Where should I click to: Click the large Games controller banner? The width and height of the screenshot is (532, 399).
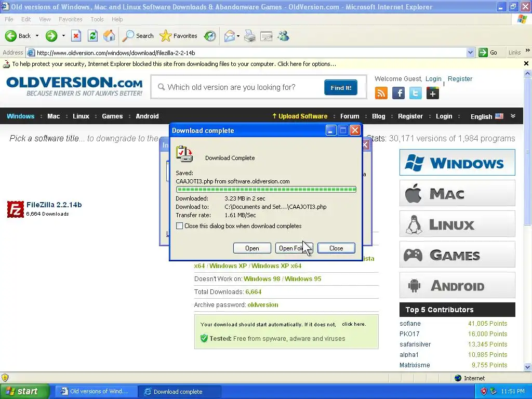[x=457, y=255]
